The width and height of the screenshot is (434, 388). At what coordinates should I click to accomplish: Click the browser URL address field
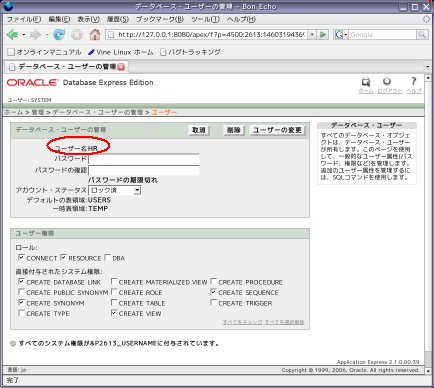[207, 35]
